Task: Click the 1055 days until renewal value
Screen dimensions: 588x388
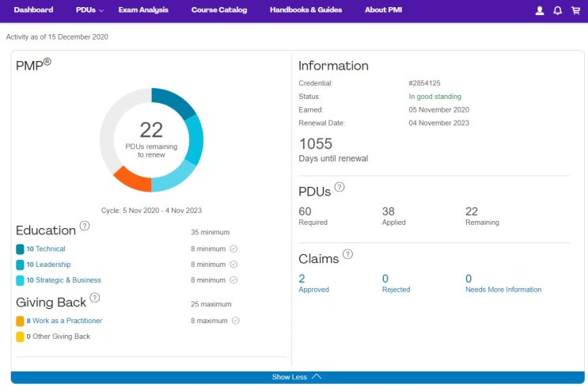Action: point(316,143)
